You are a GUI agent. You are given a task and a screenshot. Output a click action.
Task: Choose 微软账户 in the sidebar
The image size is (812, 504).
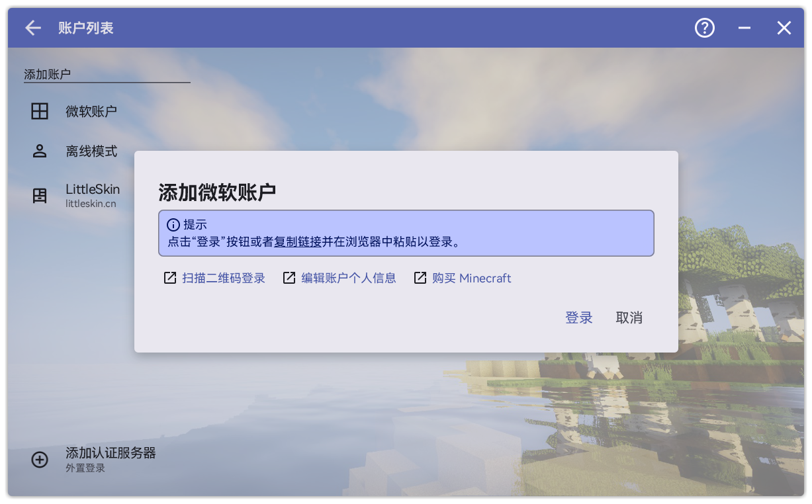tap(91, 111)
